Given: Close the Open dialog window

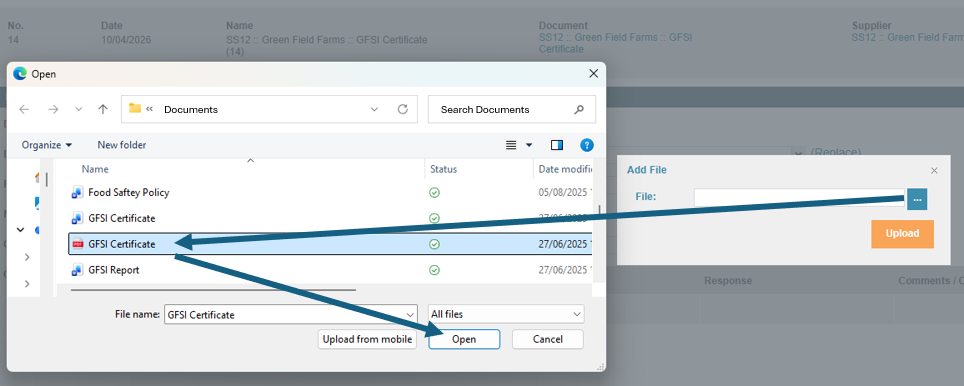Looking at the screenshot, I should pos(593,74).
